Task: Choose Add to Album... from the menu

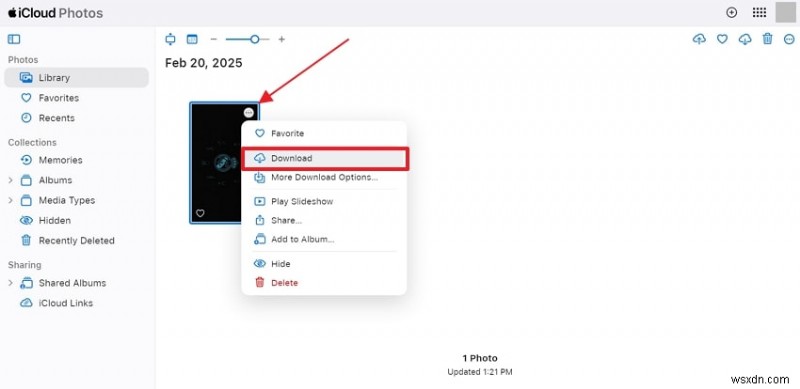Action: (x=324, y=239)
